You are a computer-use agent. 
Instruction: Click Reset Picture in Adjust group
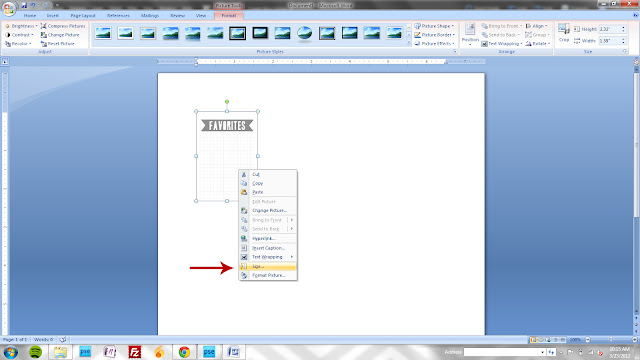point(58,44)
